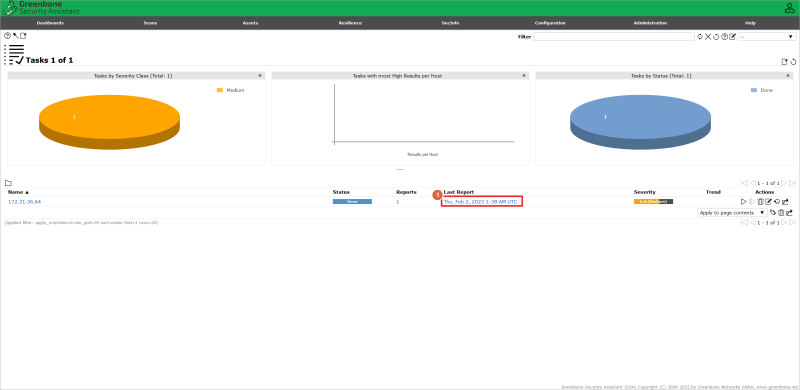Add tag to page contents
The width and height of the screenshot is (800, 390).
[772, 213]
